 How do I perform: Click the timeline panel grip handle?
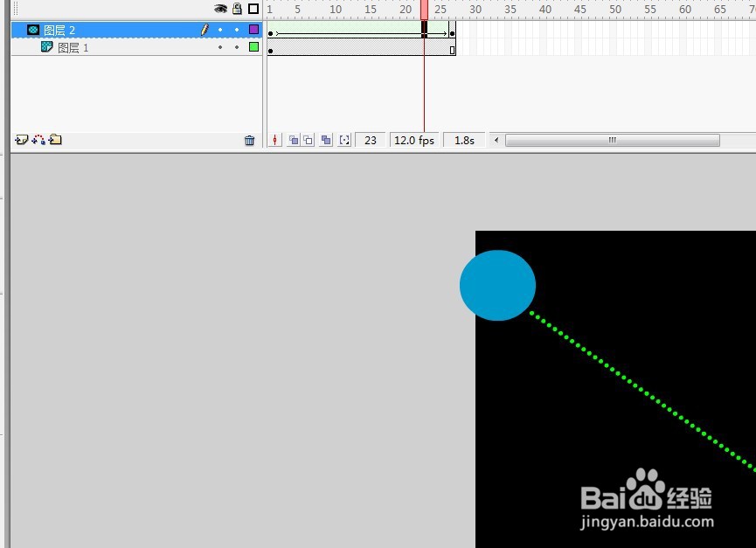[x=16, y=8]
